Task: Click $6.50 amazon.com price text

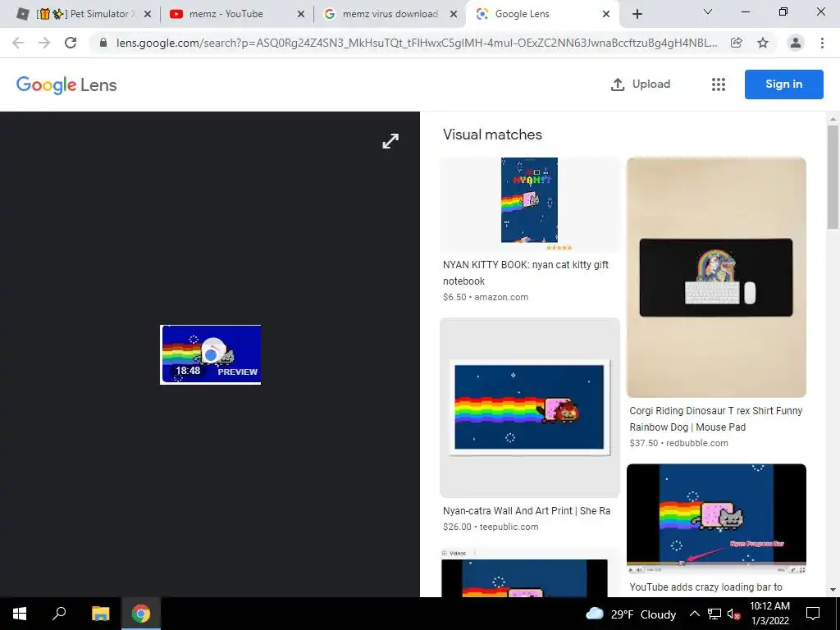Action: coord(486,297)
